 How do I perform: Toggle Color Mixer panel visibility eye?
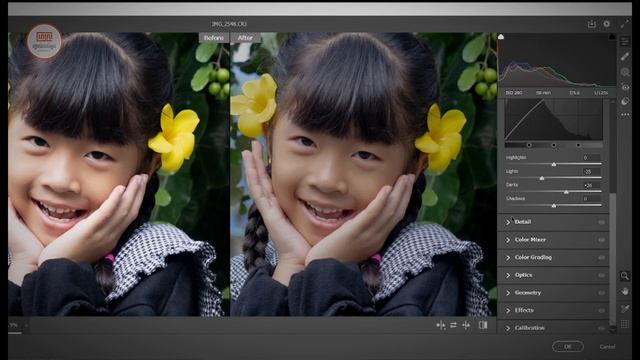click(x=601, y=240)
